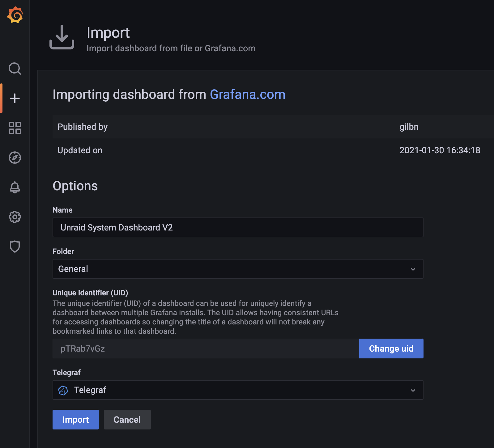Click the Telegraf field label

(66, 372)
